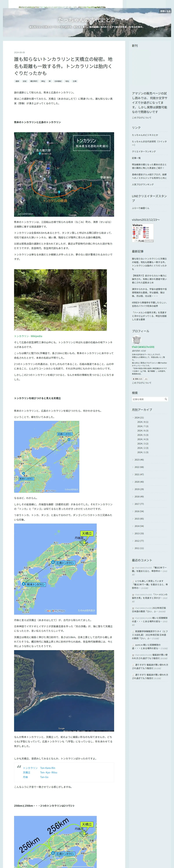Expand the 2012 (77) archive
This screenshot has height=868, width=174.
coord(133,541)
